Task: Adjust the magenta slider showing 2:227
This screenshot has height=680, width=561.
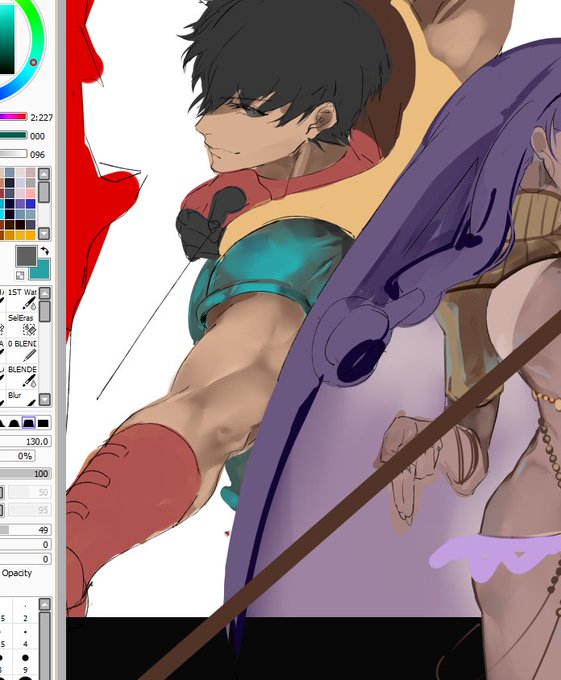Action: pos(13,117)
